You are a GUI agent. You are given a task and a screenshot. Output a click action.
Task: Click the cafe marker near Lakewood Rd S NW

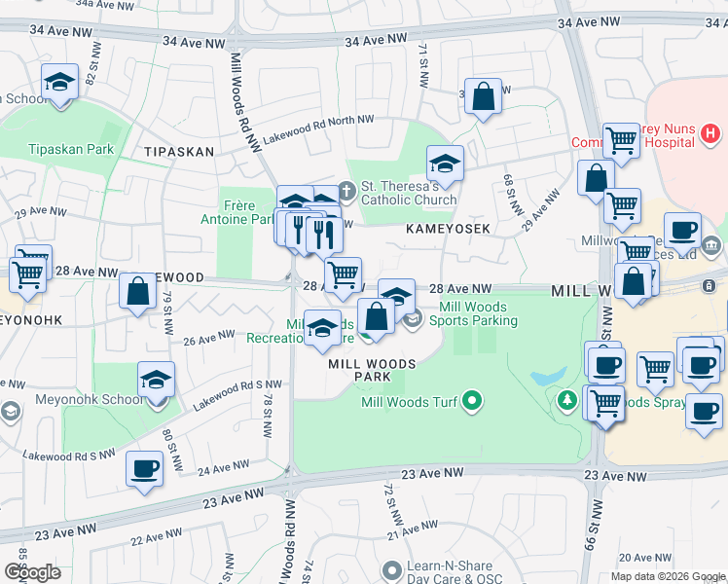pyautogui.click(x=145, y=469)
